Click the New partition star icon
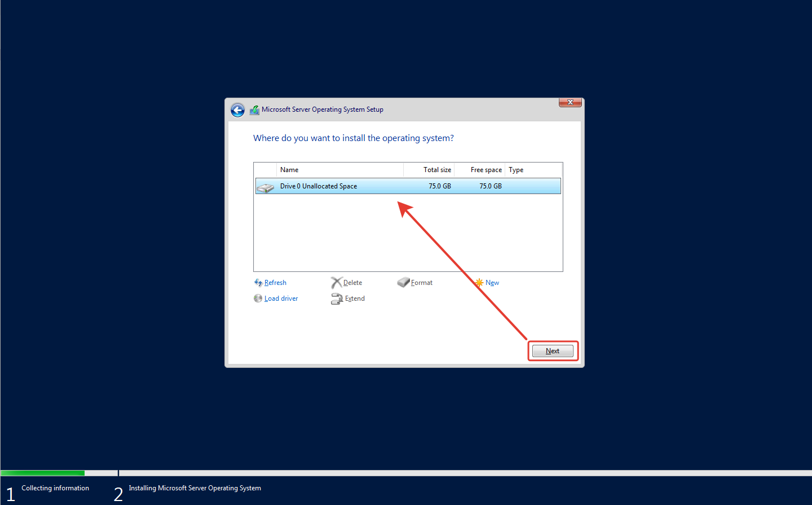The width and height of the screenshot is (812, 505). coord(479,283)
